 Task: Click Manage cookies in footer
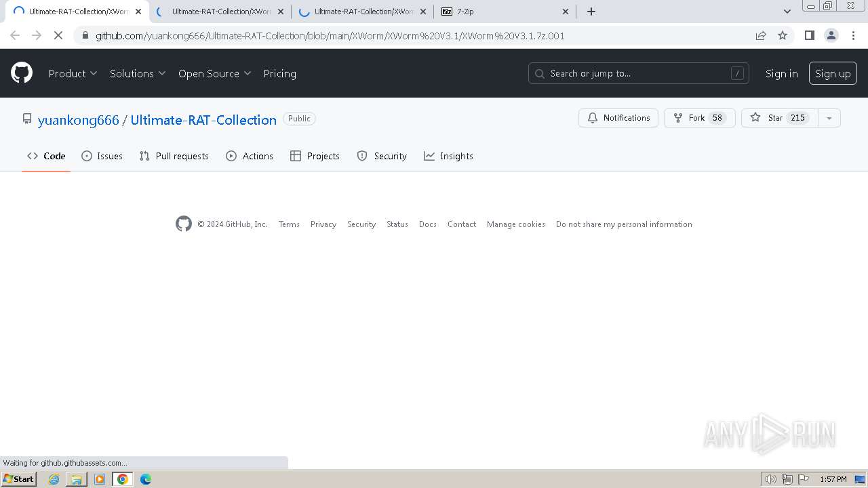pos(516,224)
